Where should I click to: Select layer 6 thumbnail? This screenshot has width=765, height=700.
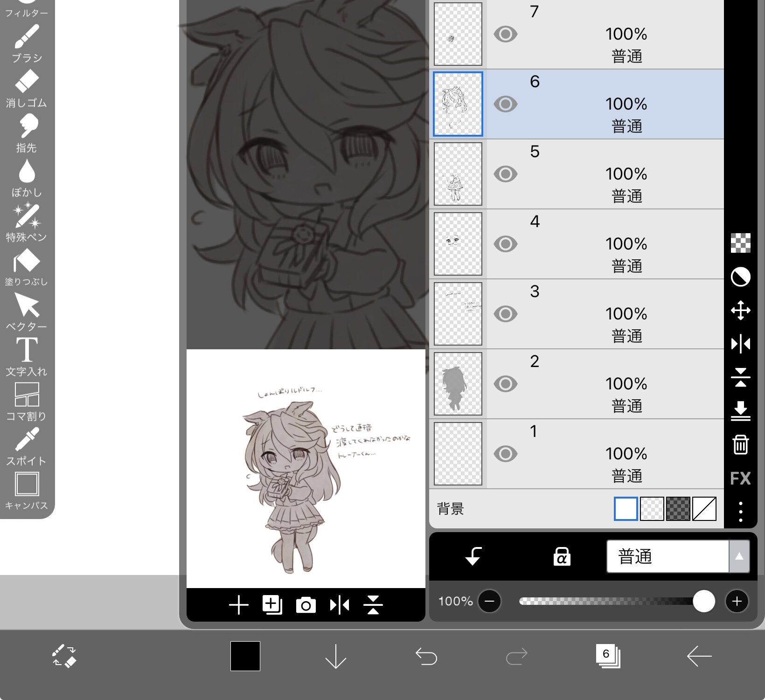pos(458,104)
